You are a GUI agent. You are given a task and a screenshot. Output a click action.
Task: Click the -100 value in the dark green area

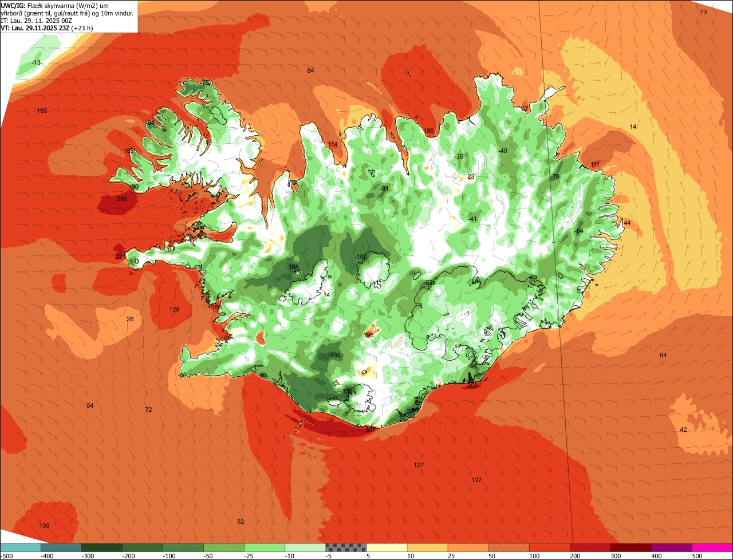(360, 257)
